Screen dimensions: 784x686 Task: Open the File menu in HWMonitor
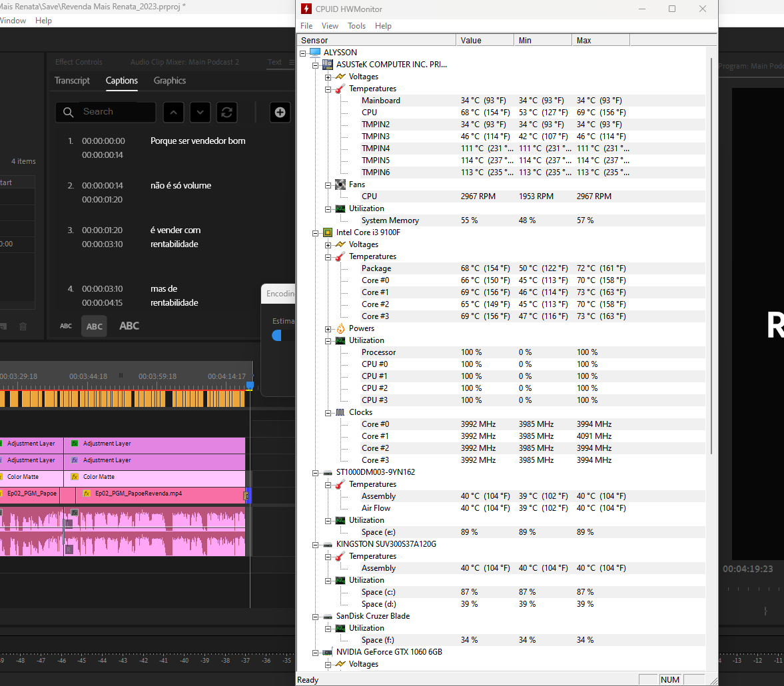pos(306,26)
